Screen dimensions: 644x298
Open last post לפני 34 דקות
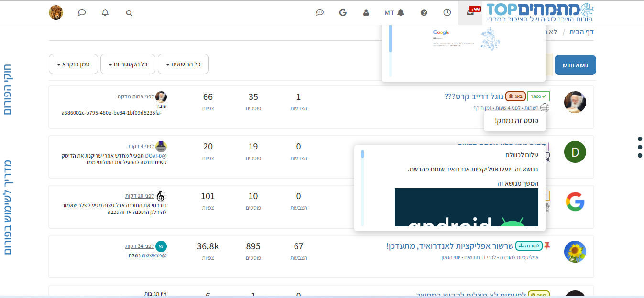click(140, 246)
